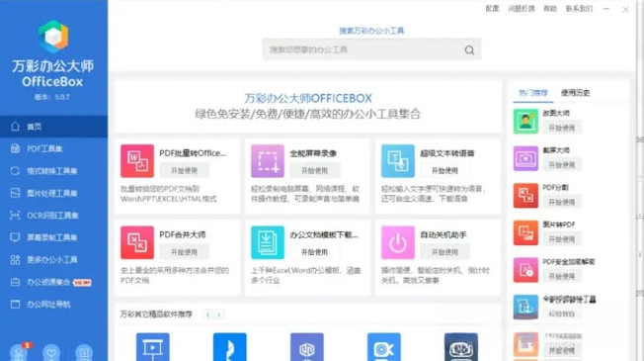Open the 屏幕录制工具集 sidebar item
Screen dimensions: 644x361
53,237
